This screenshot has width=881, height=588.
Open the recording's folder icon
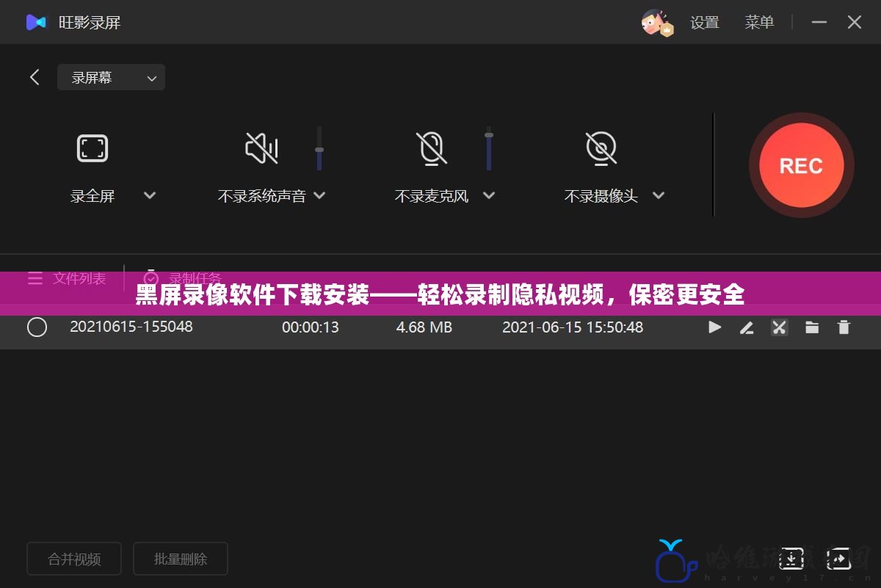click(812, 327)
